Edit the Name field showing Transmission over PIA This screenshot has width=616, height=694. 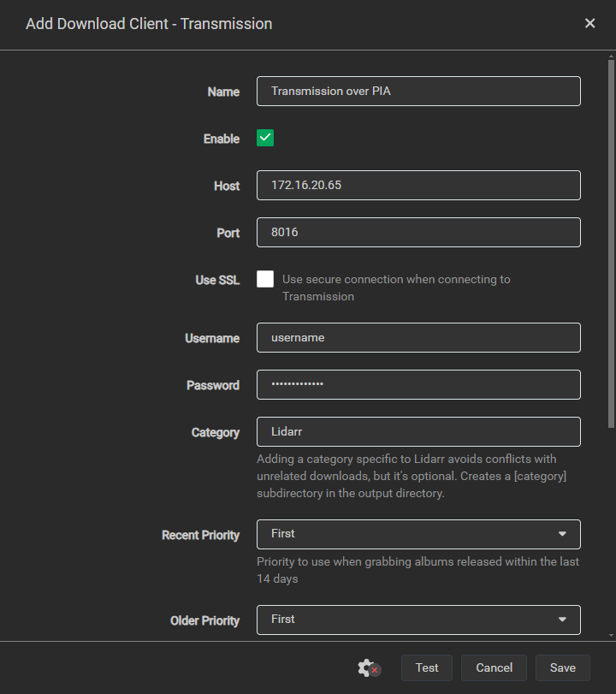pos(418,91)
